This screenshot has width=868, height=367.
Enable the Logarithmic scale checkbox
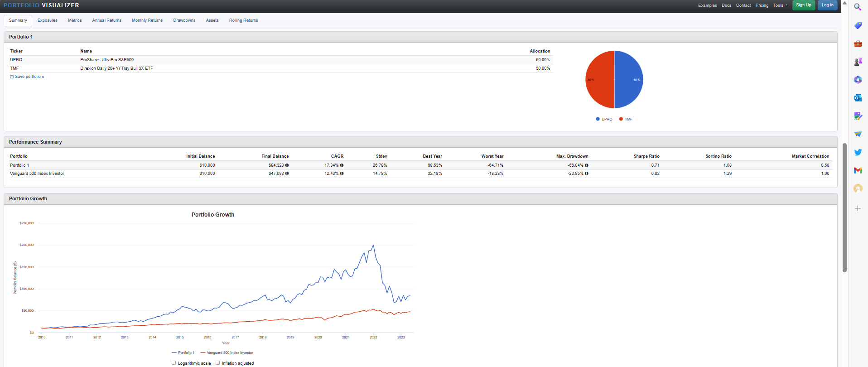(174, 363)
